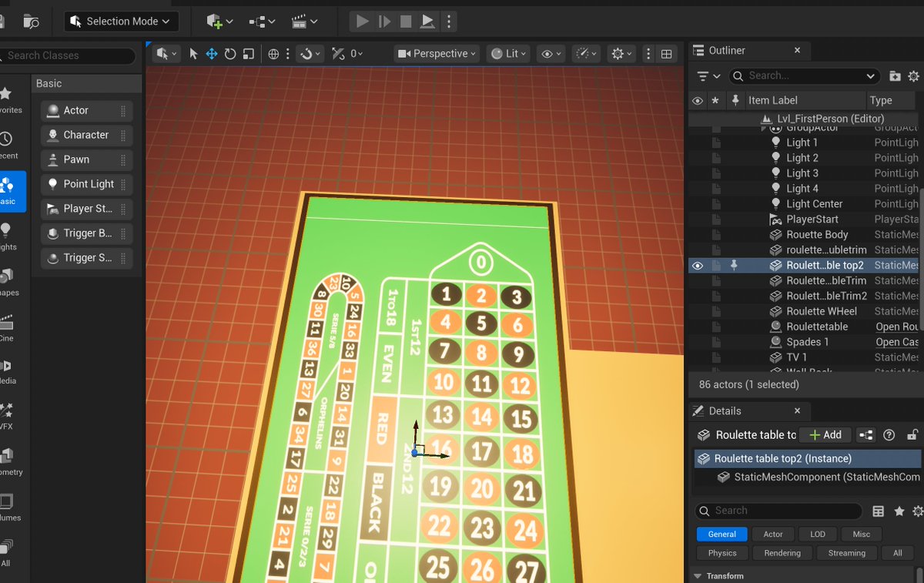Open the Perspective view dropdown
This screenshot has height=583, width=924.
pos(437,53)
